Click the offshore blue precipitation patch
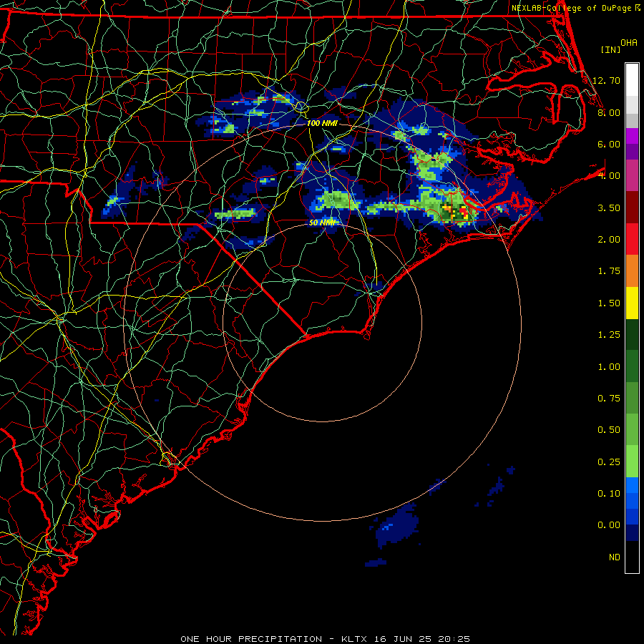The height and width of the screenshot is (644, 644). (x=398, y=526)
